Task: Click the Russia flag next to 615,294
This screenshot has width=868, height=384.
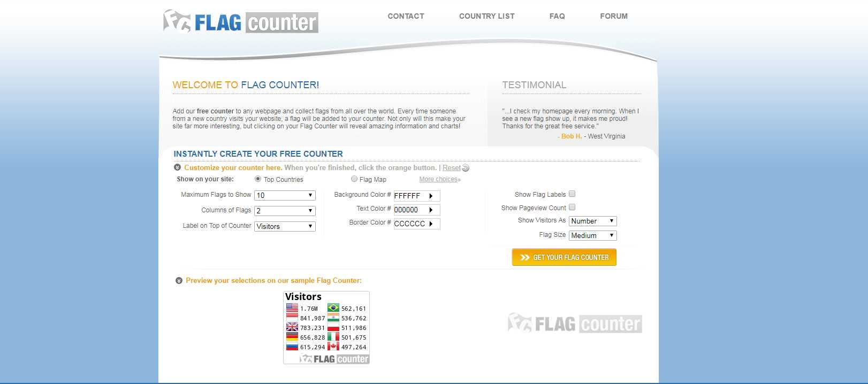Action: coord(292,347)
